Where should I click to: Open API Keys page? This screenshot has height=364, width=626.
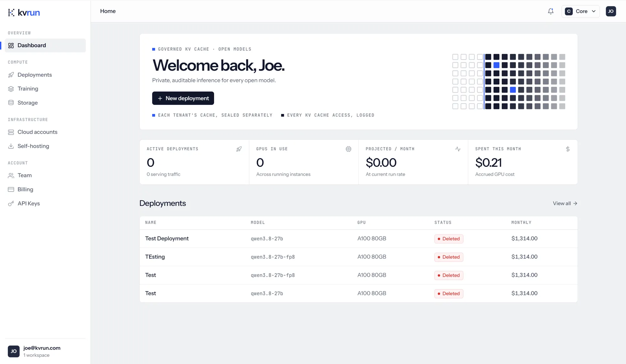coord(45,203)
